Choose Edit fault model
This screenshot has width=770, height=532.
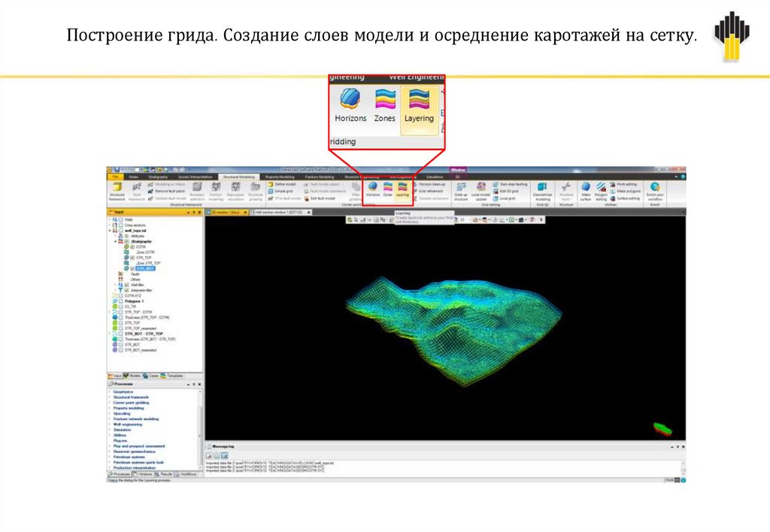point(320,198)
